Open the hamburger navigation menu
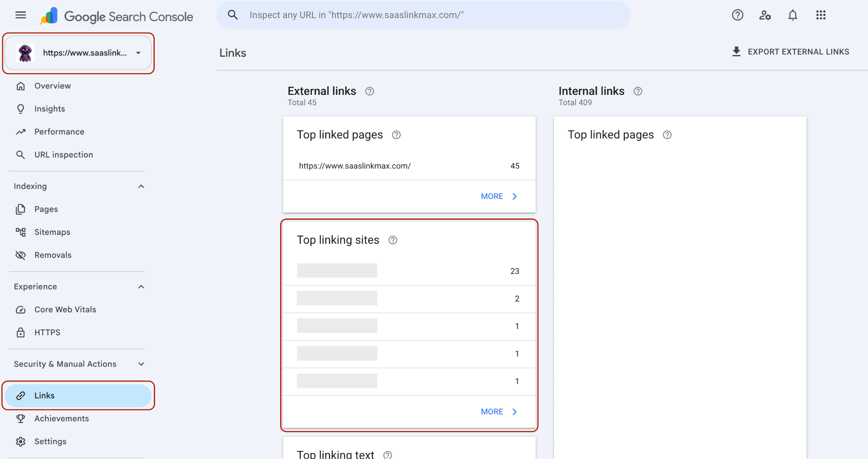Screen dimensions: 868x459 pos(20,15)
